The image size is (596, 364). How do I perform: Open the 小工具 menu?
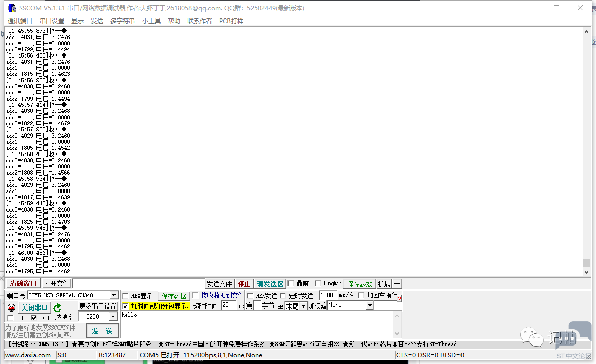[151, 21]
